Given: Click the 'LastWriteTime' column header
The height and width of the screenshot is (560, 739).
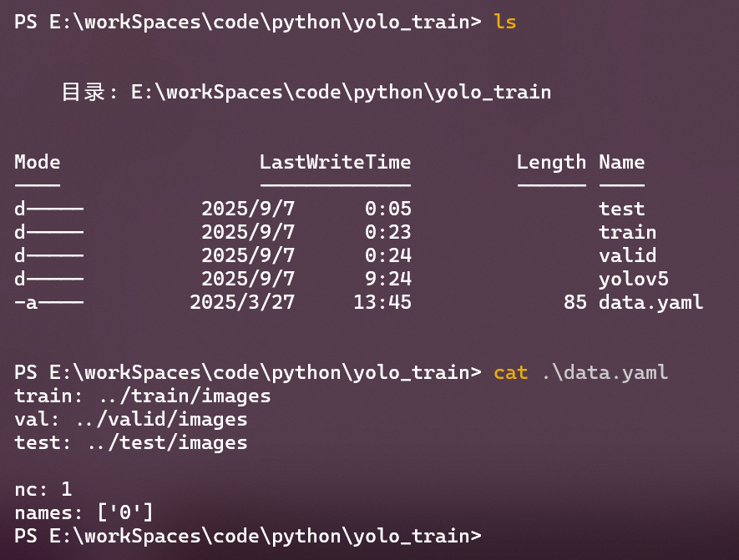Looking at the screenshot, I should point(335,162).
